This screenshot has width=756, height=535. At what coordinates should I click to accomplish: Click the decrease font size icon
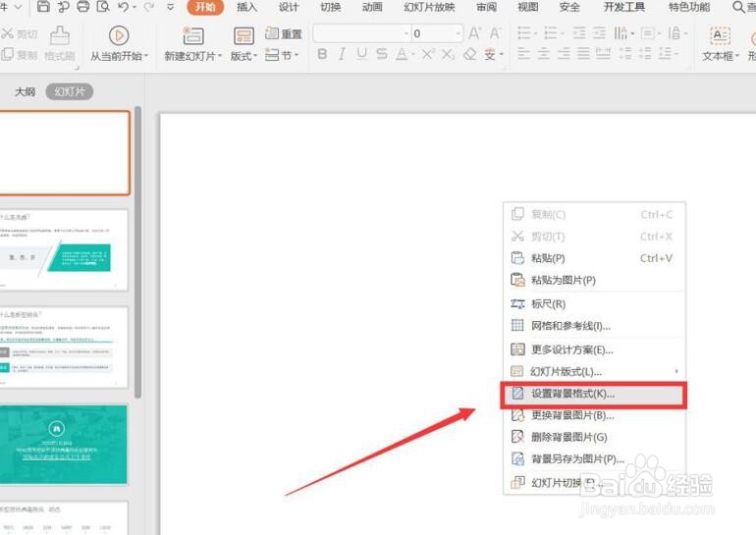495,33
